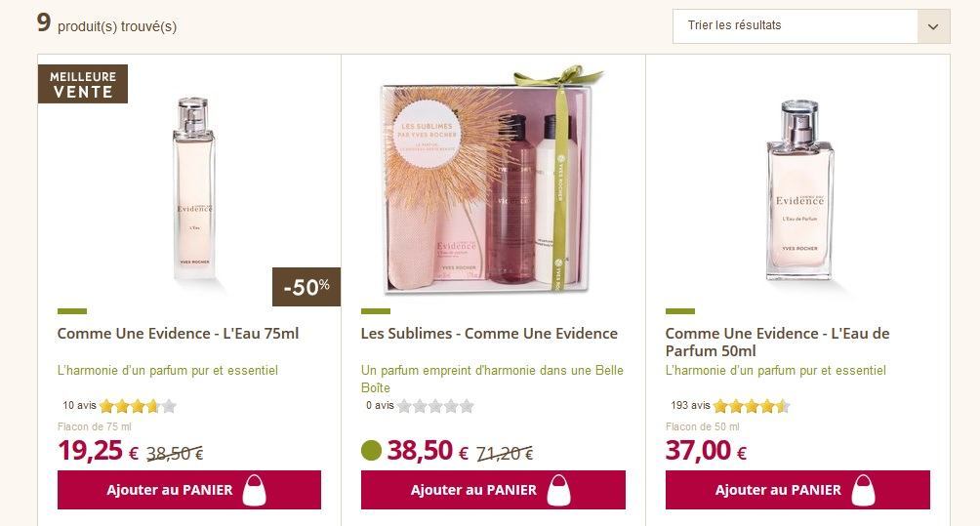The image size is (980, 526).
Task: Click the sort dropdown chevron arrow
Action: coord(933,26)
